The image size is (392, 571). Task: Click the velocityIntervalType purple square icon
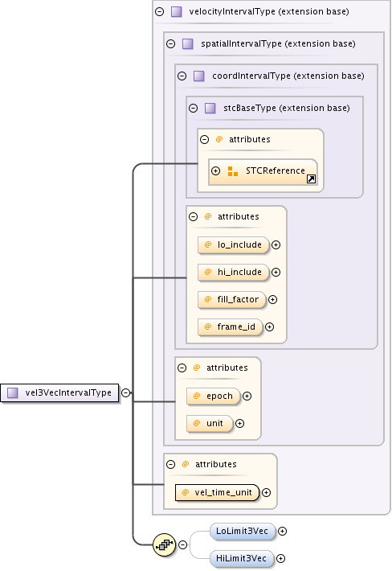pyautogui.click(x=177, y=11)
